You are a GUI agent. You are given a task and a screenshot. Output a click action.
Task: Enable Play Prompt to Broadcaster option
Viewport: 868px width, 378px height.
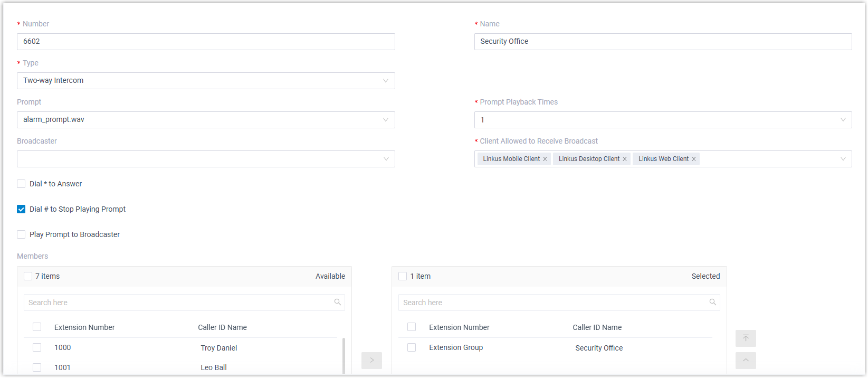pyautogui.click(x=21, y=234)
